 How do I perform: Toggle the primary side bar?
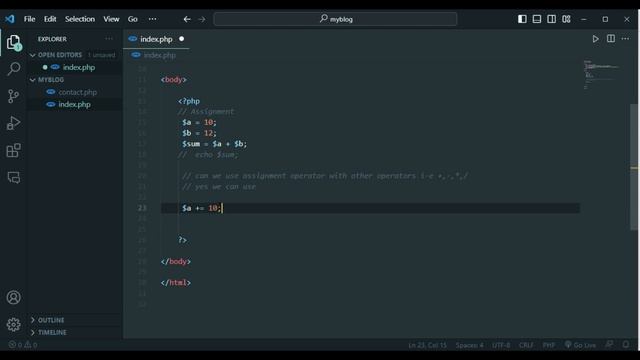pos(522,19)
